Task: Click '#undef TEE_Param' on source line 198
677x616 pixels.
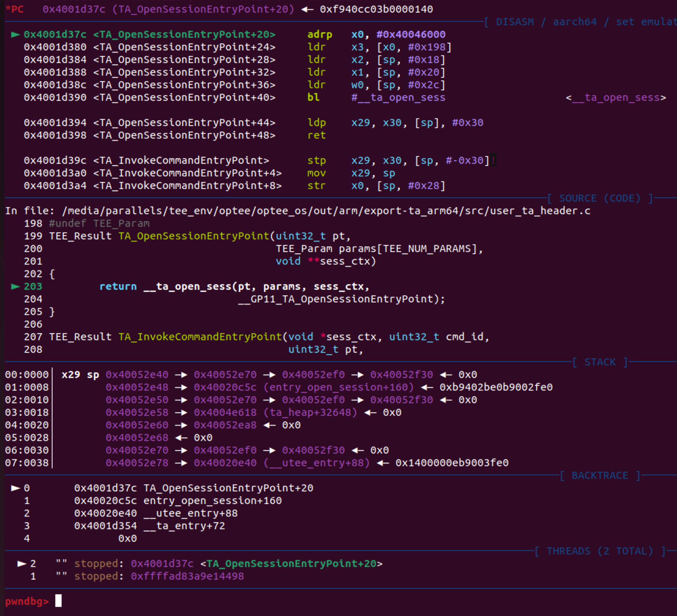Action: tap(99, 223)
